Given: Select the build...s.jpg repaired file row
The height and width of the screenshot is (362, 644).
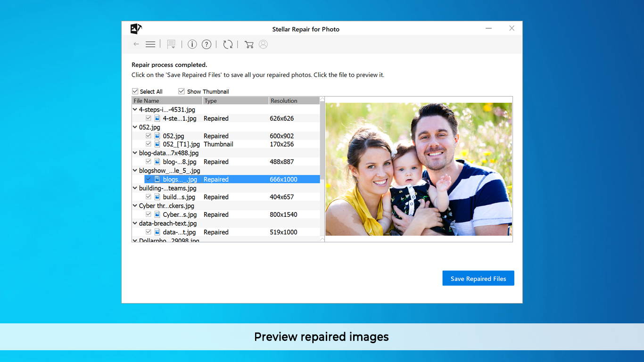Looking at the screenshot, I should tap(179, 197).
